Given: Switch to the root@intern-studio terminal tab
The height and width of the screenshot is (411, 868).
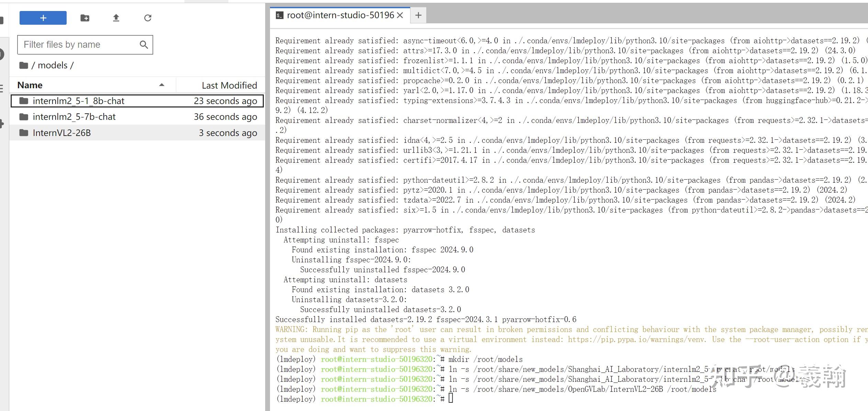Looking at the screenshot, I should (x=340, y=15).
